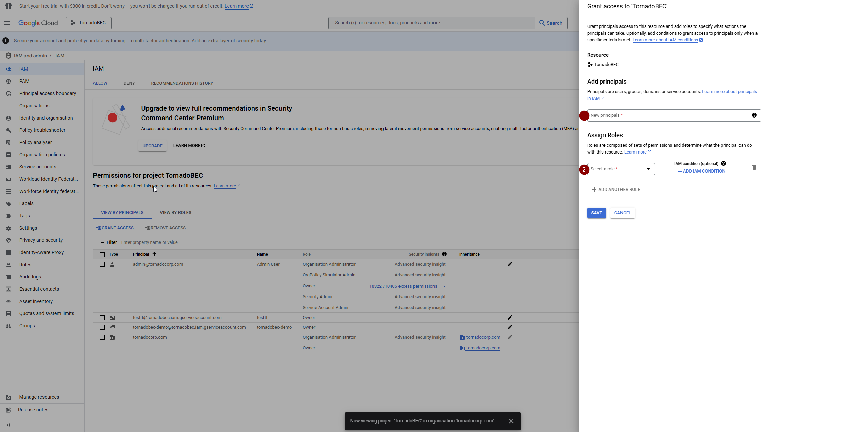Click pencil edit icon for admin@tornadocorp.com
Image resolution: width=868 pixels, height=432 pixels.
point(510,264)
